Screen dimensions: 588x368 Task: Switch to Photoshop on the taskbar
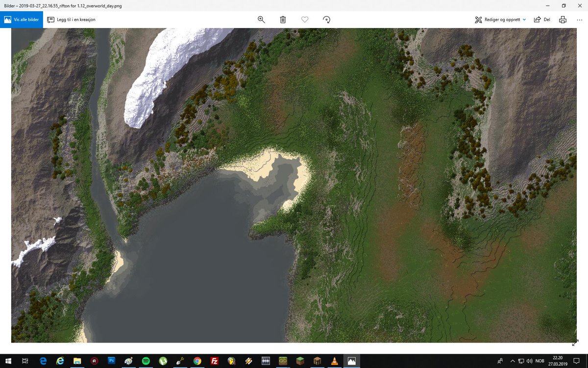(x=111, y=361)
